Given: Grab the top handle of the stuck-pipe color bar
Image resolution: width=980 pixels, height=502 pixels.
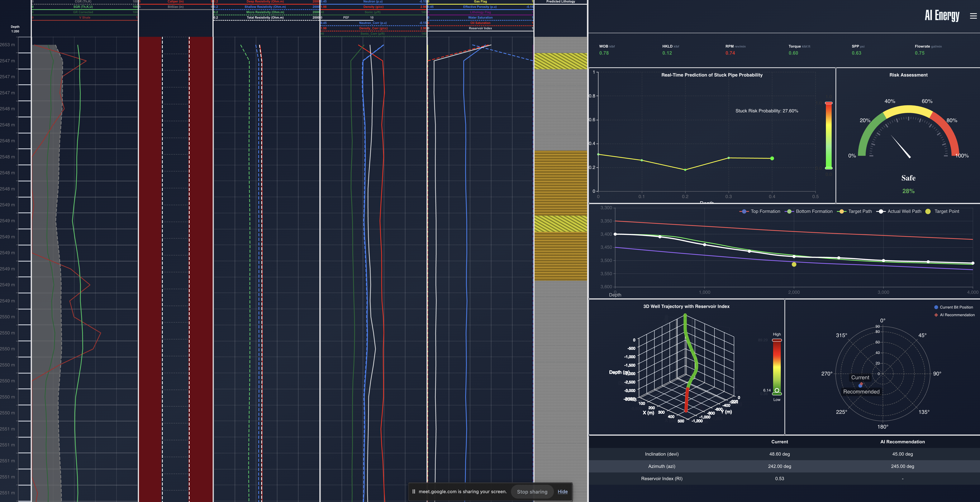Looking at the screenshot, I should [829, 103].
